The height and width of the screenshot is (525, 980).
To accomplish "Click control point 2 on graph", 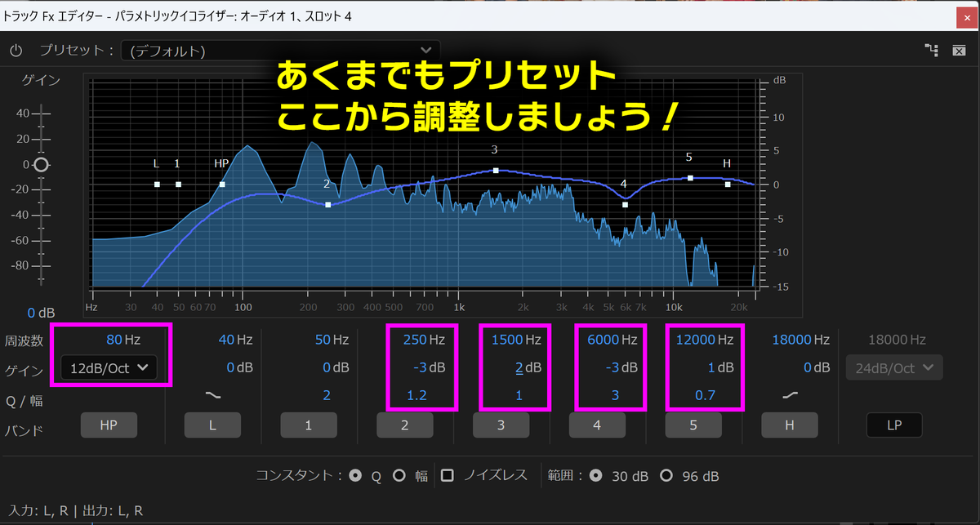I will click(x=328, y=205).
